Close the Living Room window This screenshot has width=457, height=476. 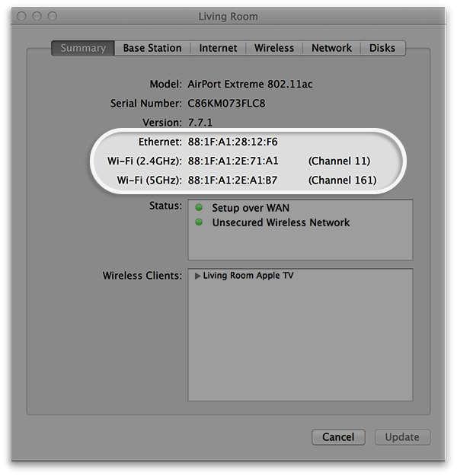click(x=21, y=16)
